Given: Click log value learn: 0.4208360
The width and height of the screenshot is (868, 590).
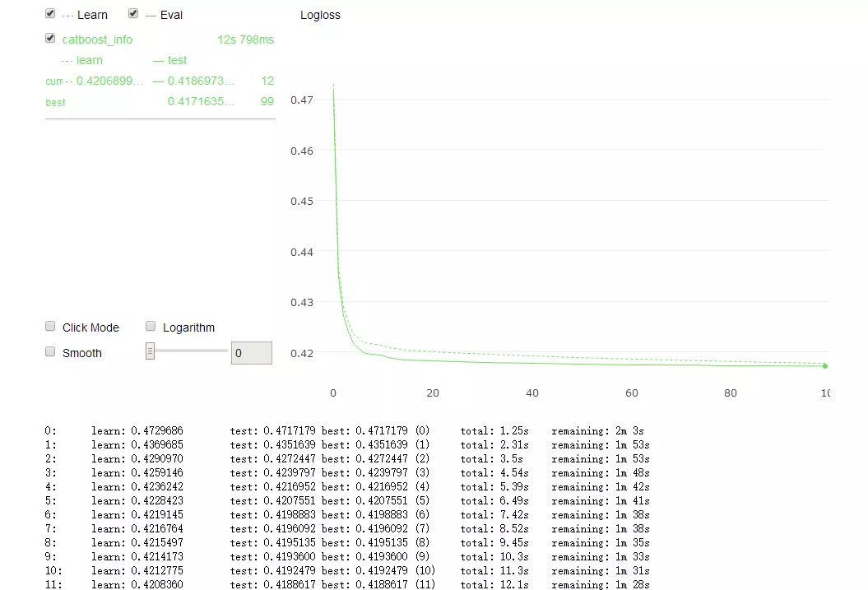Looking at the screenshot, I should coord(137,584).
